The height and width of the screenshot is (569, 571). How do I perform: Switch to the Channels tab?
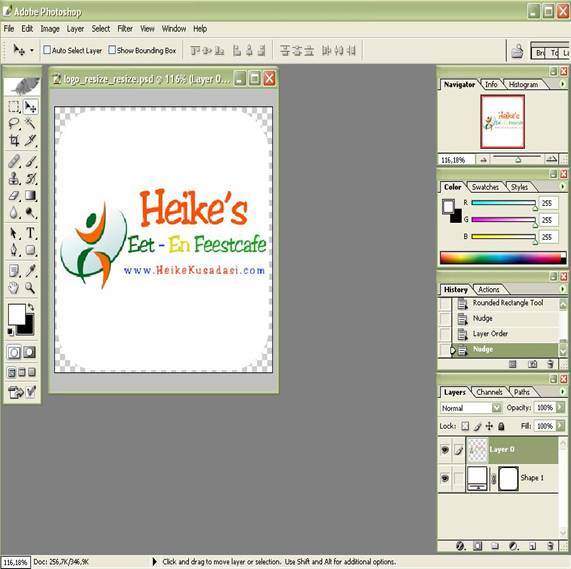pos(489,392)
